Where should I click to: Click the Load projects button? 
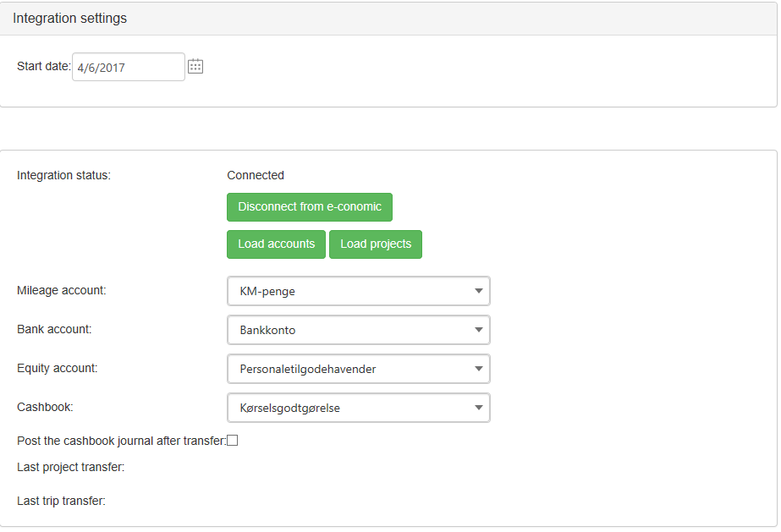376,244
